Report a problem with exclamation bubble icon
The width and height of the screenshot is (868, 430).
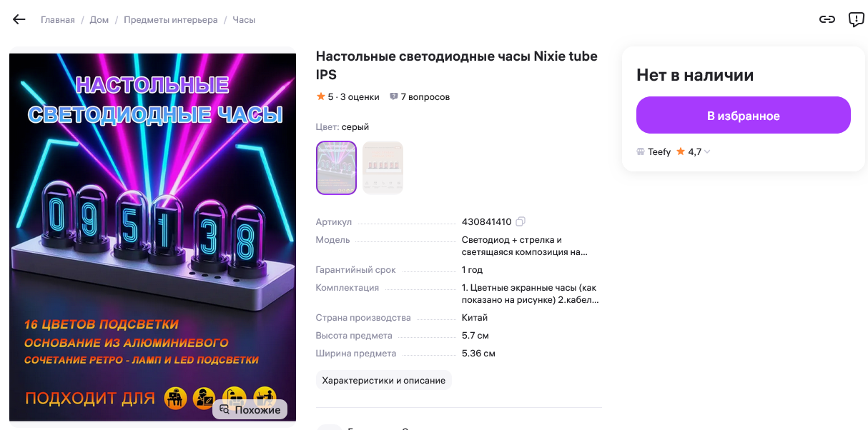click(857, 20)
